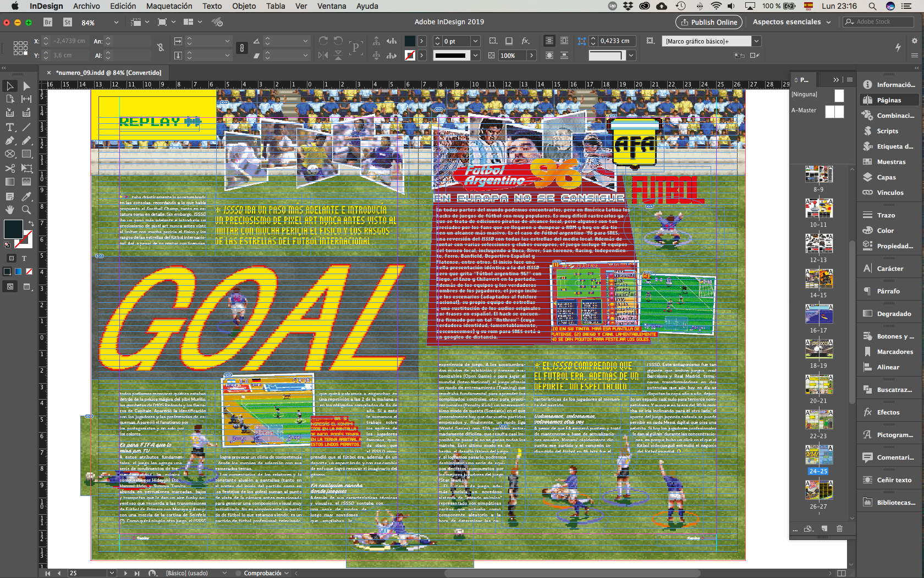This screenshot has width=924, height=578.
Task: Select the Rectangle Frame tool
Action: point(10,154)
